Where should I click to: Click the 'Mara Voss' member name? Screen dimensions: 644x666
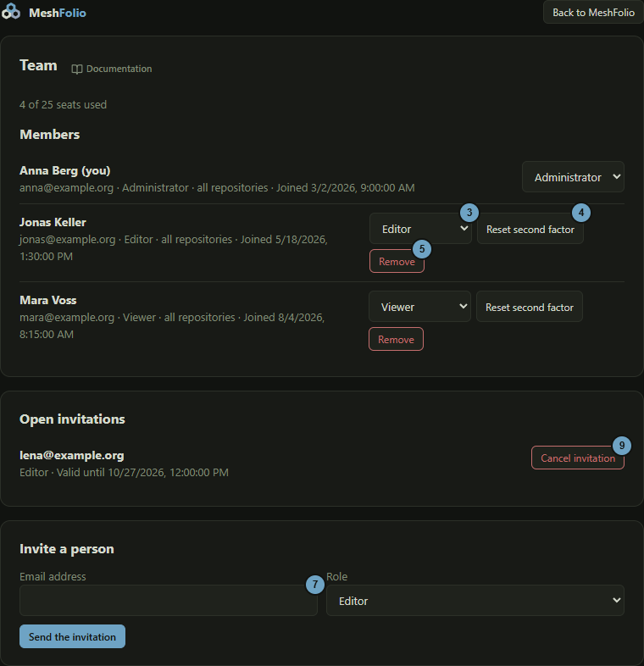click(48, 300)
